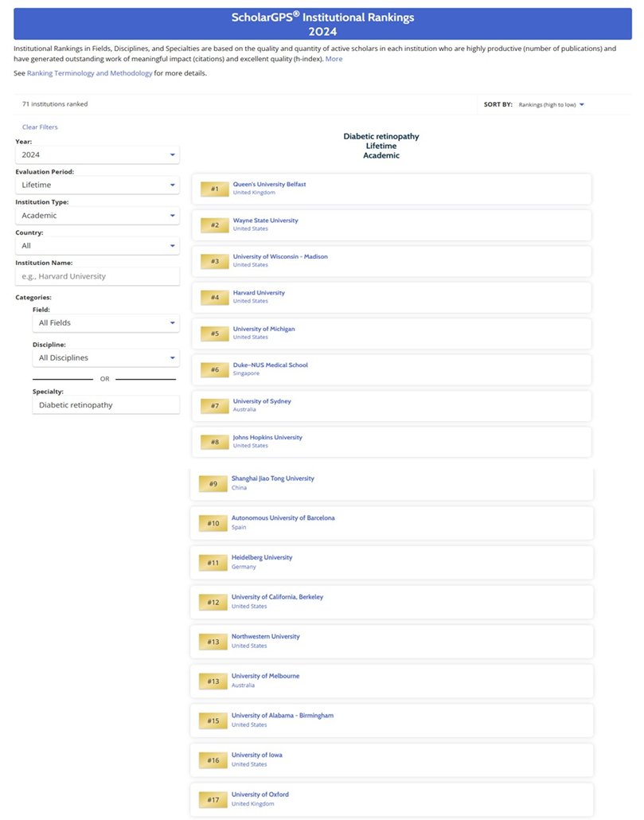Open the More link in the description
Viewport: 644px width, 820px height.
pyautogui.click(x=334, y=59)
